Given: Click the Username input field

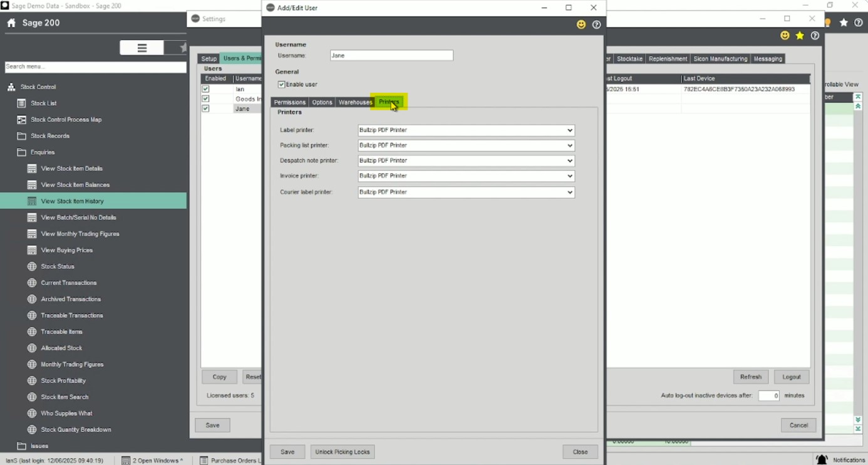Looking at the screenshot, I should pyautogui.click(x=391, y=56).
